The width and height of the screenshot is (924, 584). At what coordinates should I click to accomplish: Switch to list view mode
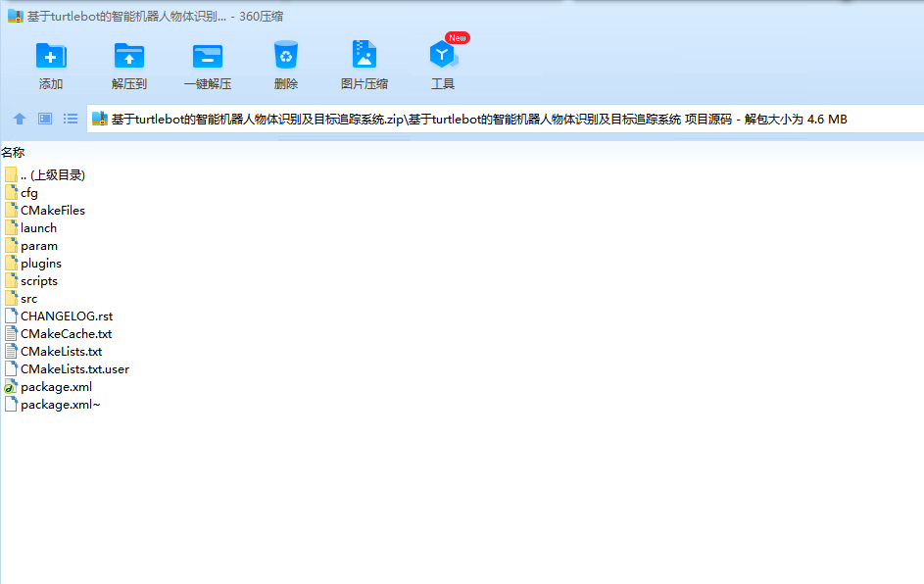click(71, 119)
